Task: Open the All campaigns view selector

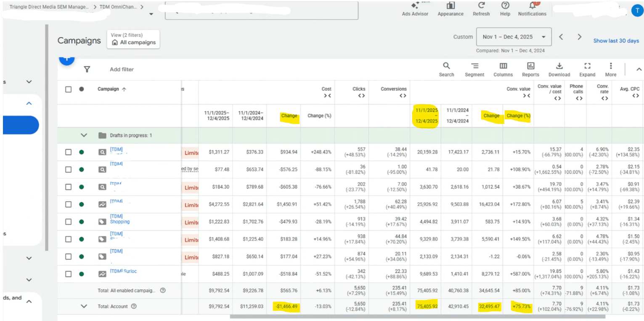Action: (133, 39)
